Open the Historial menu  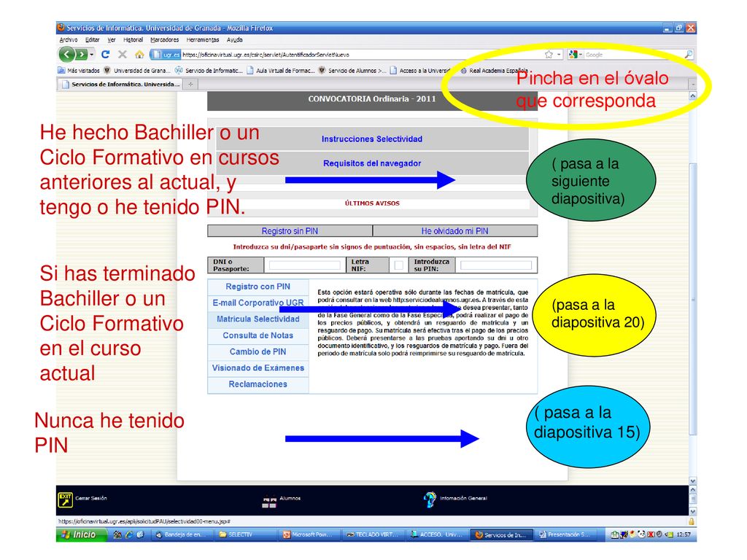133,40
